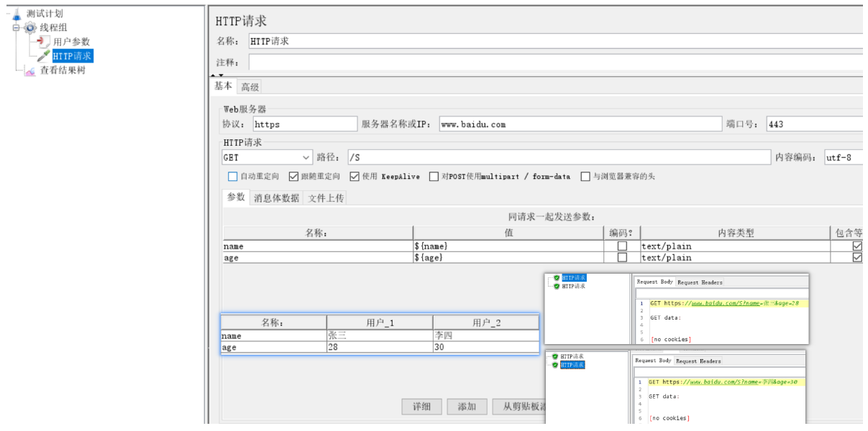The height and width of the screenshot is (431, 868).
Task: Click the 从剪贴板添加 button
Action: [x=520, y=407]
